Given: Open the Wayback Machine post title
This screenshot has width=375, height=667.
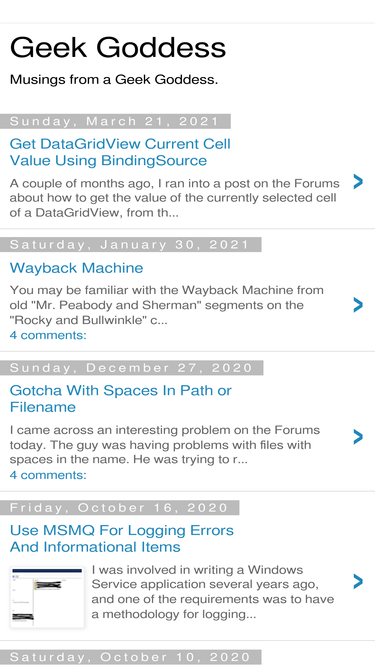Looking at the screenshot, I should [77, 268].
